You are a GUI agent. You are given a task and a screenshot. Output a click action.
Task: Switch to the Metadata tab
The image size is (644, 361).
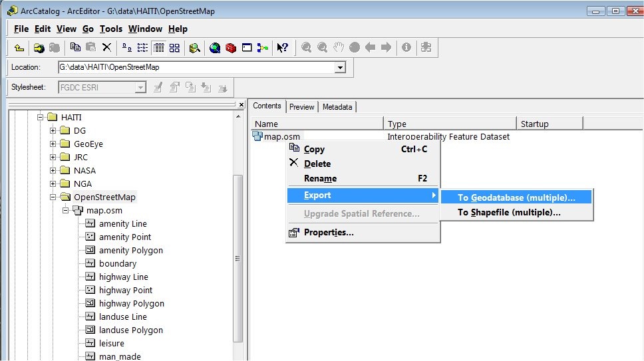337,106
